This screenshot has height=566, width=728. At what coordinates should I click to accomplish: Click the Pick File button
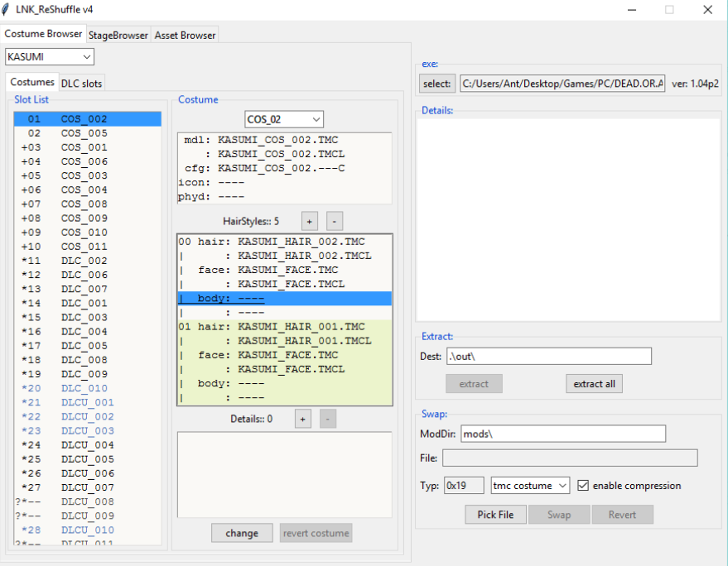[x=495, y=515]
